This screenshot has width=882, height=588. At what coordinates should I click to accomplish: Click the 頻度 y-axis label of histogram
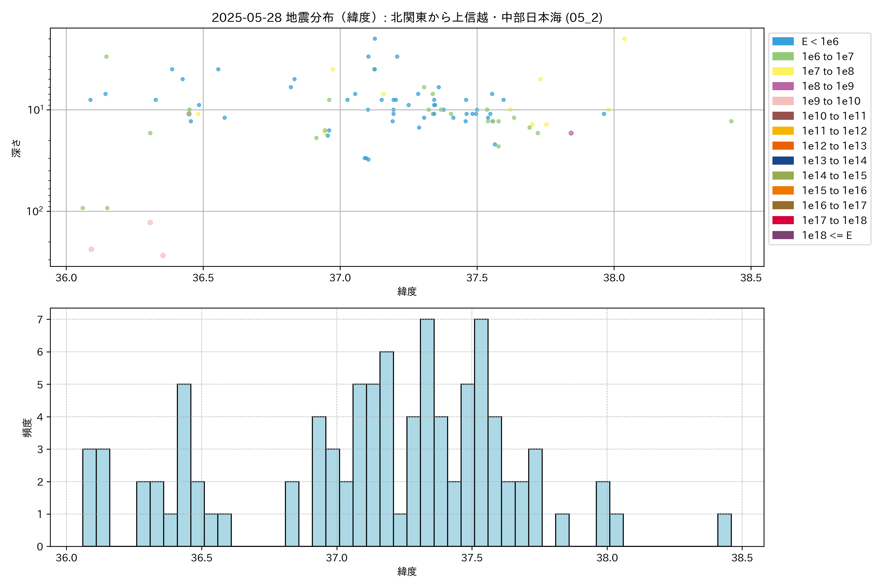point(27,428)
